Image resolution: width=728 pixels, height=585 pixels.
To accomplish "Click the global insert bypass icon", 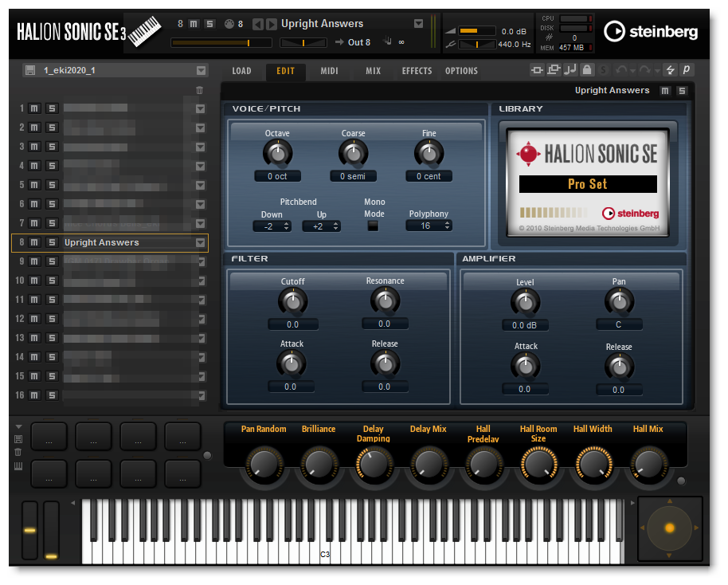I will click(537, 70).
